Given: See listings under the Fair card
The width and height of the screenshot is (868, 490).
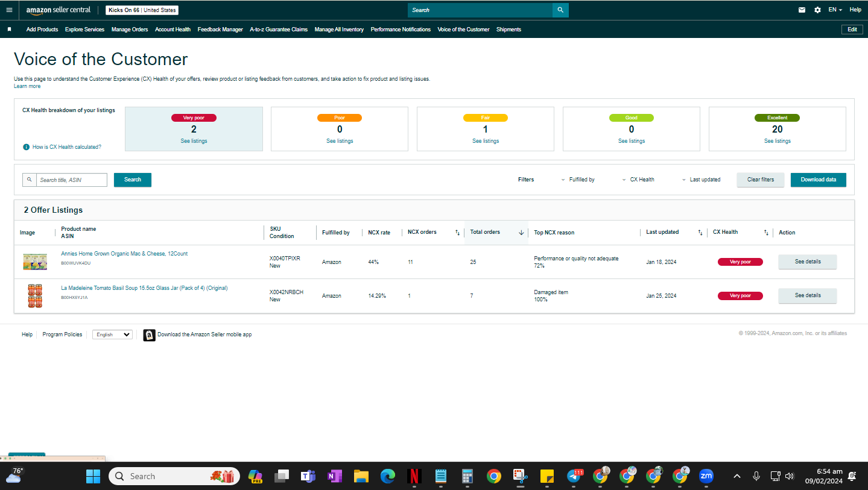Looking at the screenshot, I should coord(486,141).
